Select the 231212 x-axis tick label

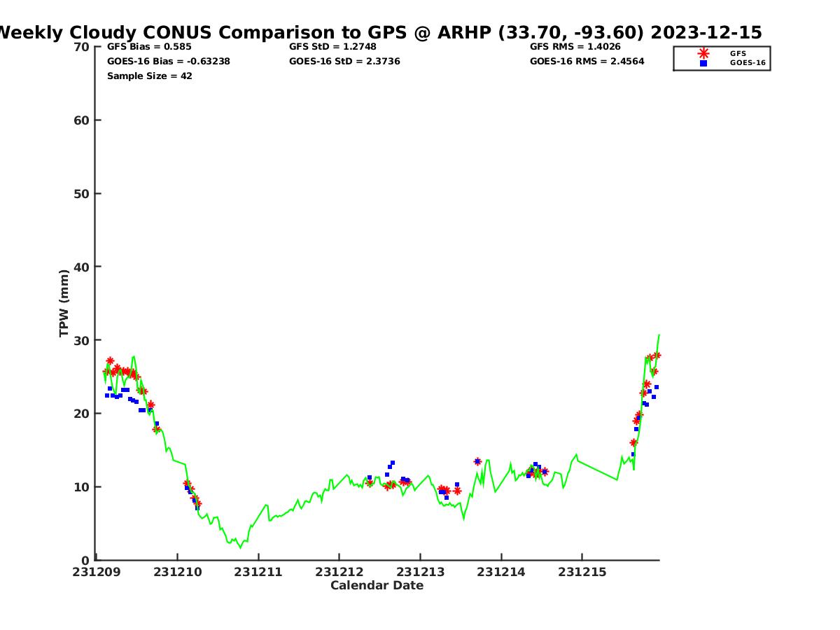pos(339,572)
